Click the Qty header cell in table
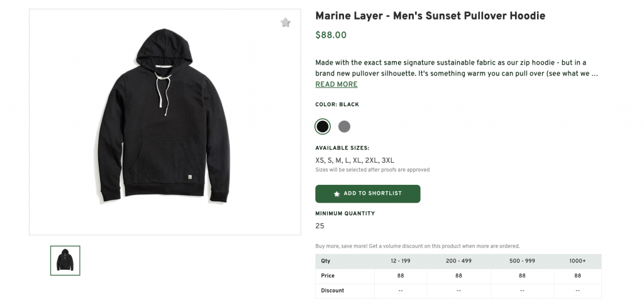The image size is (644, 305). click(x=325, y=261)
